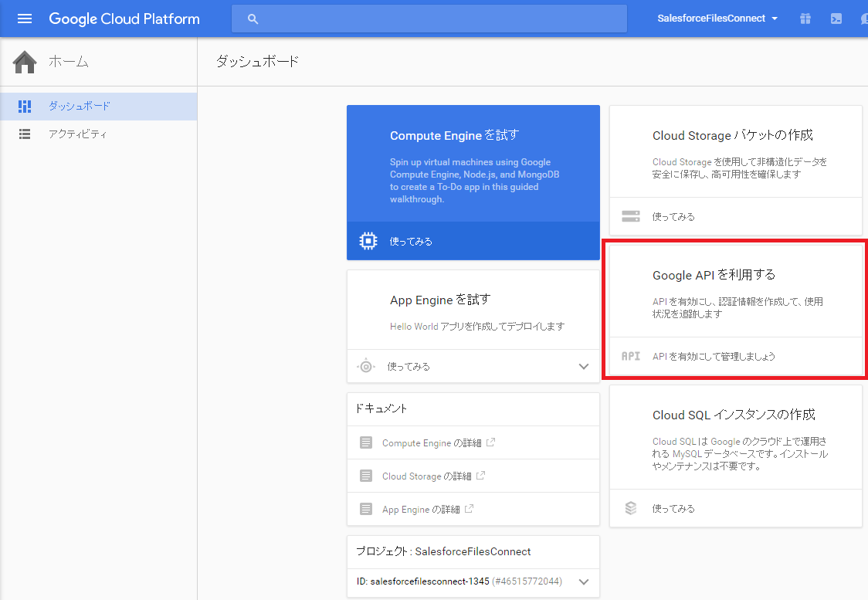Click the ID: salesforcefilesconnect-1345 text
Screen dimensions: 868x600
point(423,581)
